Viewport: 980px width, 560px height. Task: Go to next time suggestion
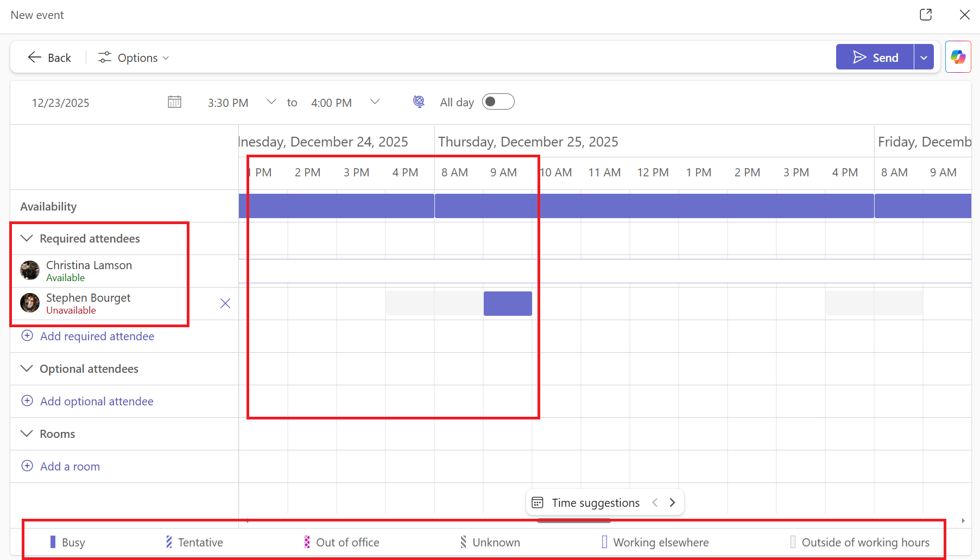[672, 502]
